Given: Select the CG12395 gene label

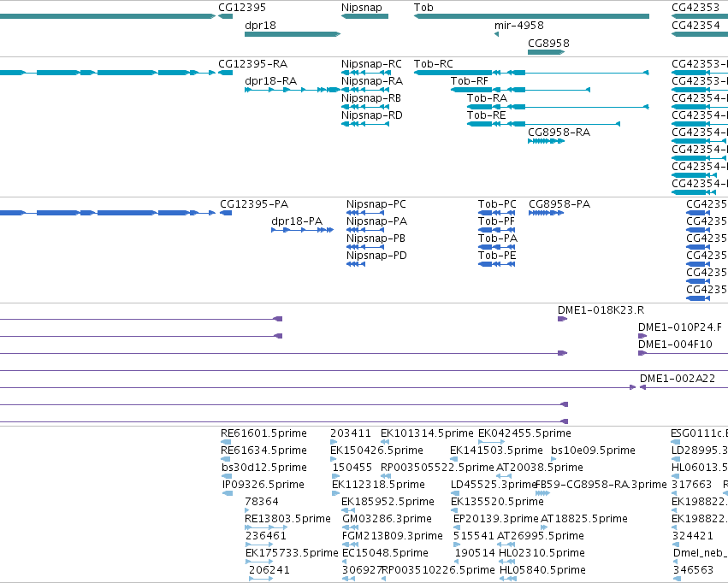Looking at the screenshot, I should pyautogui.click(x=242, y=8).
